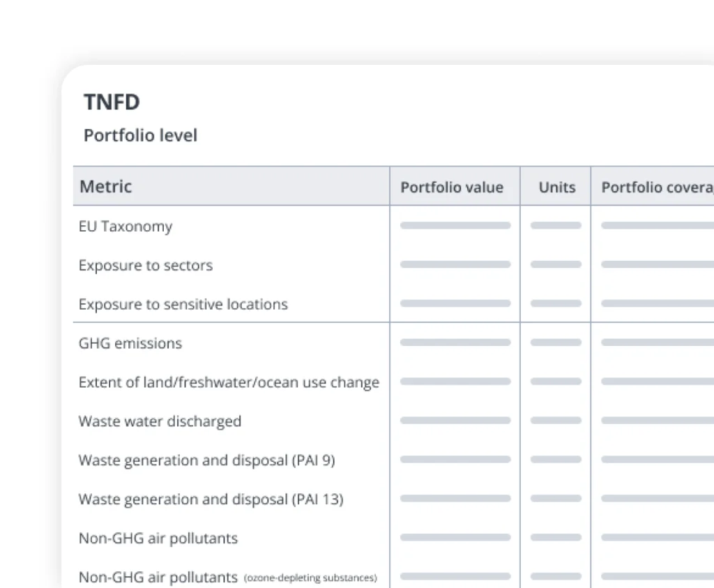This screenshot has width=714, height=588.
Task: Select Units cell for Exposure to sectors
Action: click(556, 264)
